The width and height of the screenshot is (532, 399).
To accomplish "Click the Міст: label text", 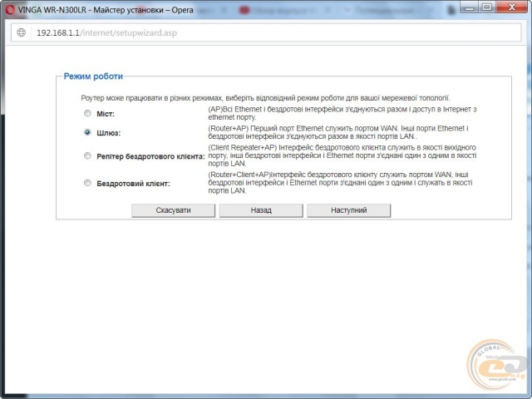I will [x=106, y=114].
